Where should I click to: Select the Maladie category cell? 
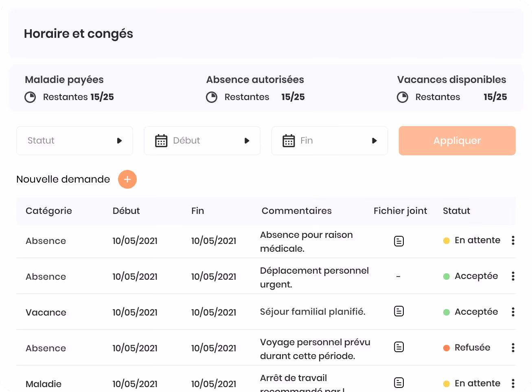(x=44, y=384)
